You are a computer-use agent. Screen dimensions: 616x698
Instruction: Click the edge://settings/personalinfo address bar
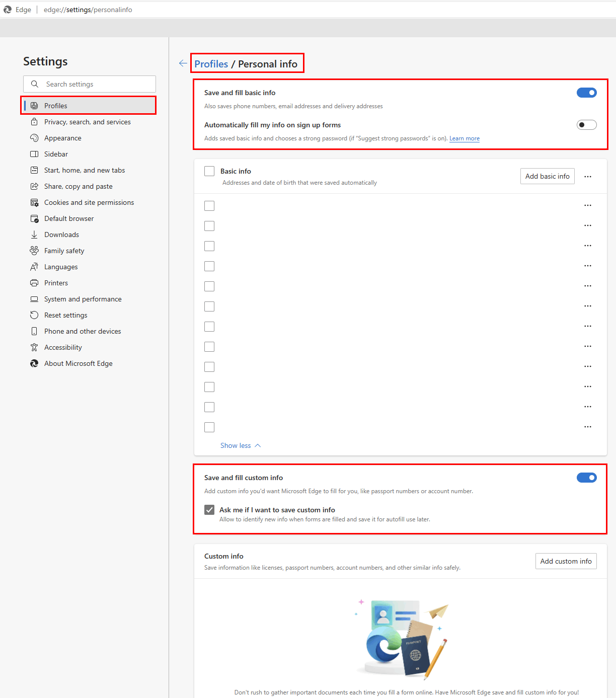tap(88, 10)
